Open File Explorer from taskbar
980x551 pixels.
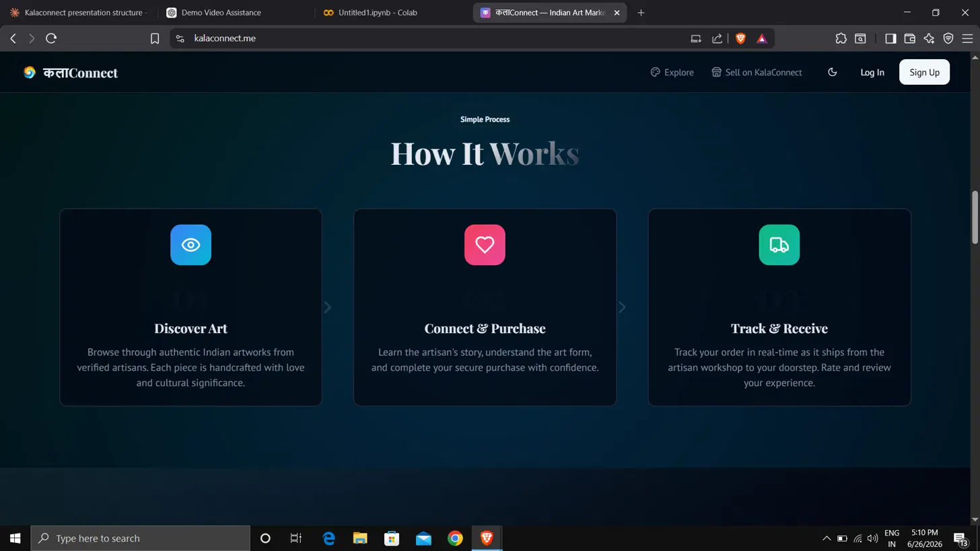pyautogui.click(x=360, y=538)
